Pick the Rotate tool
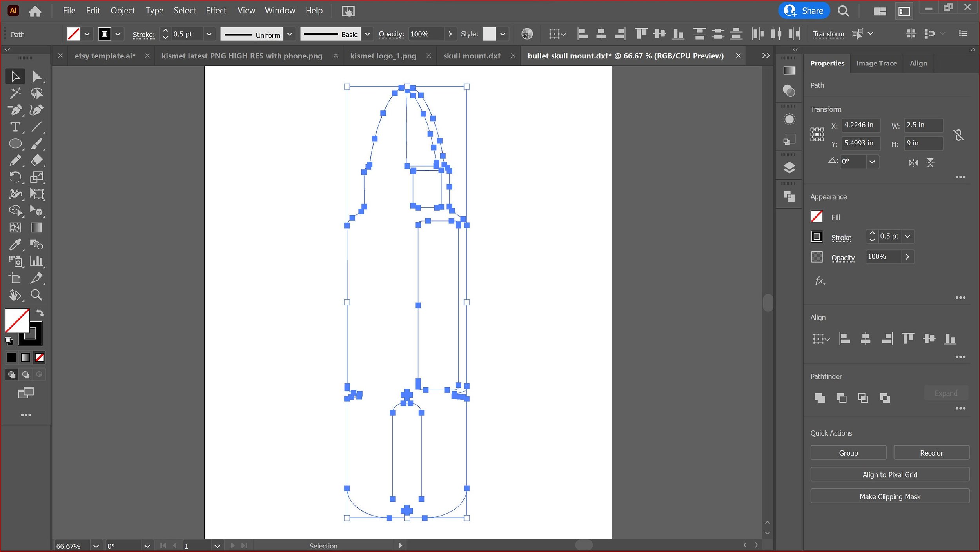Screen dimensions: 980x552 coord(15,177)
